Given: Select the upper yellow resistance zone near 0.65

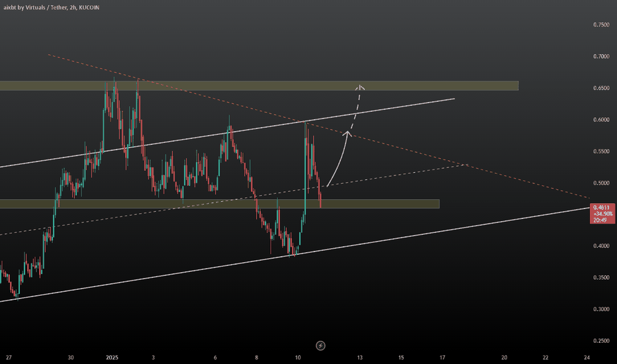Looking at the screenshot, I should pos(260,86).
